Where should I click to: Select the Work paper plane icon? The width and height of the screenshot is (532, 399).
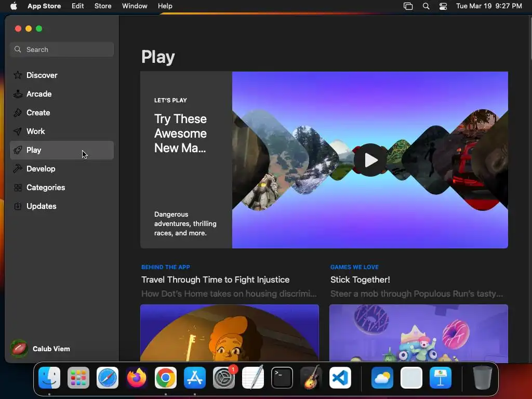point(18,131)
